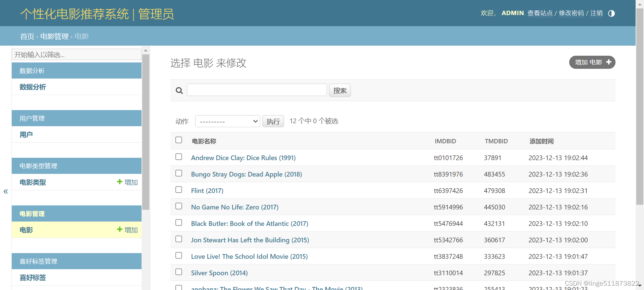The height and width of the screenshot is (290, 644).
Task: Check the box for Flint (2017)
Action: (179, 190)
